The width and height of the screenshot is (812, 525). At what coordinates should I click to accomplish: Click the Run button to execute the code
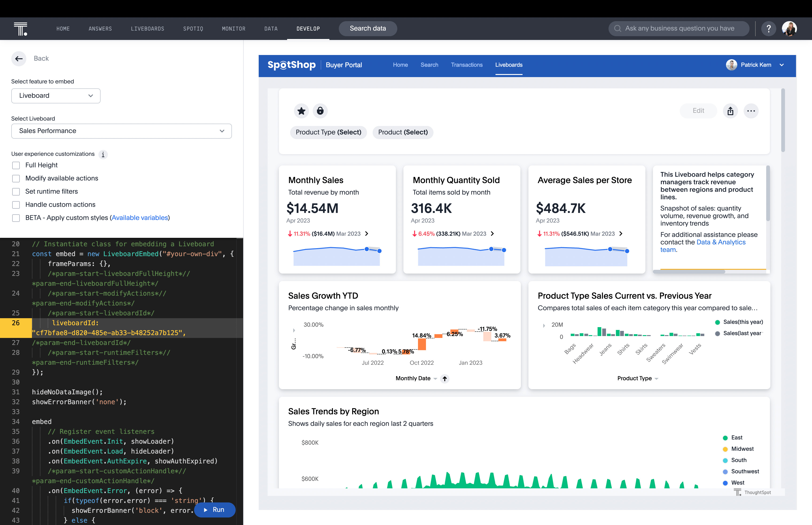pos(214,510)
